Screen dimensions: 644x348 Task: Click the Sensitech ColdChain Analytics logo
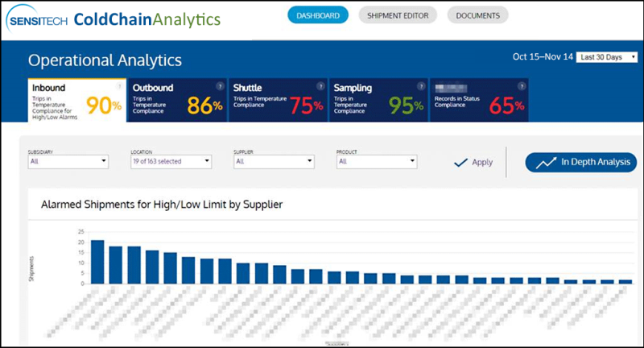click(x=114, y=19)
